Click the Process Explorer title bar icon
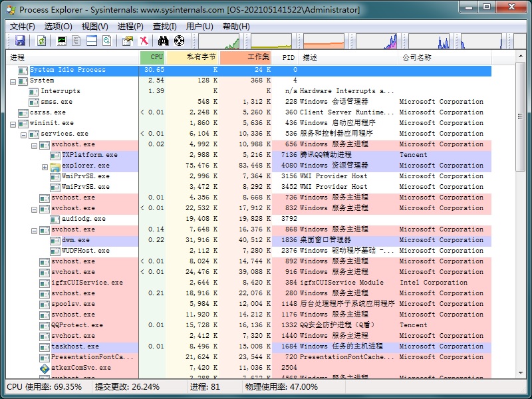Viewport: 532px width, 399px height. pos(11,9)
